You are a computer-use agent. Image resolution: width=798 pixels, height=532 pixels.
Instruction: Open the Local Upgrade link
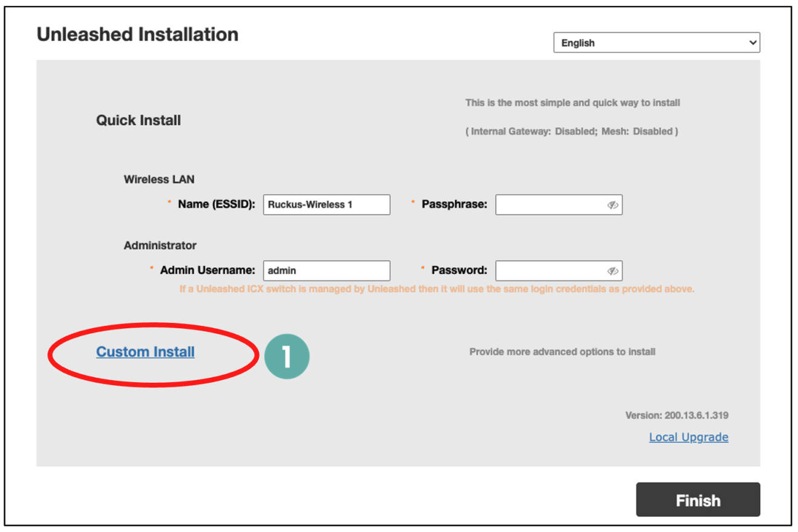point(688,437)
